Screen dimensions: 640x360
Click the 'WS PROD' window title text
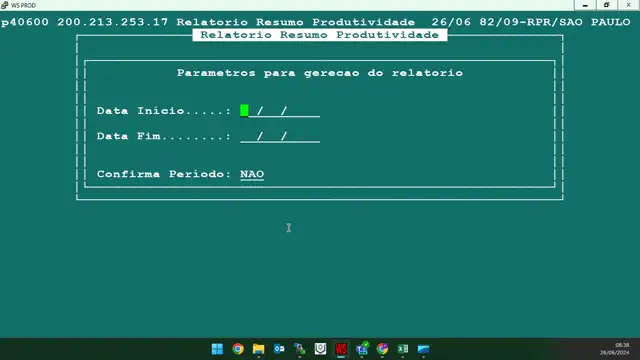click(x=23, y=5)
